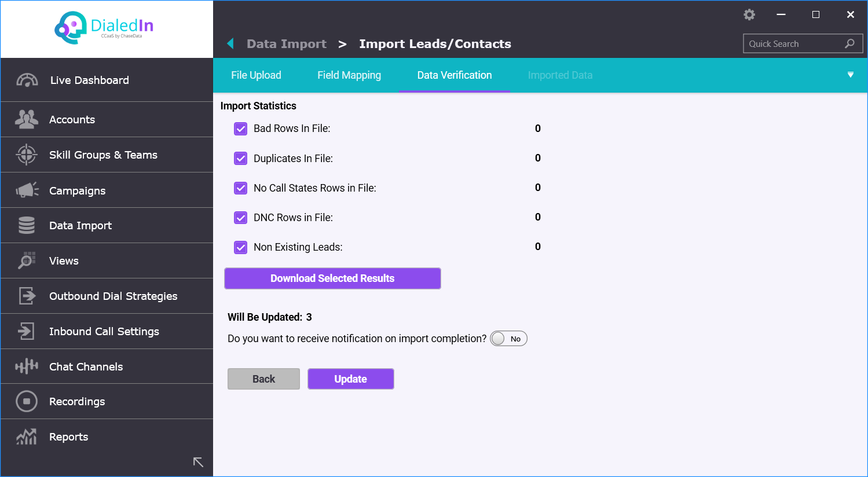Viewport: 868px width, 477px height.
Task: Uncheck the Bad Rows In File checkbox
Action: (240, 129)
